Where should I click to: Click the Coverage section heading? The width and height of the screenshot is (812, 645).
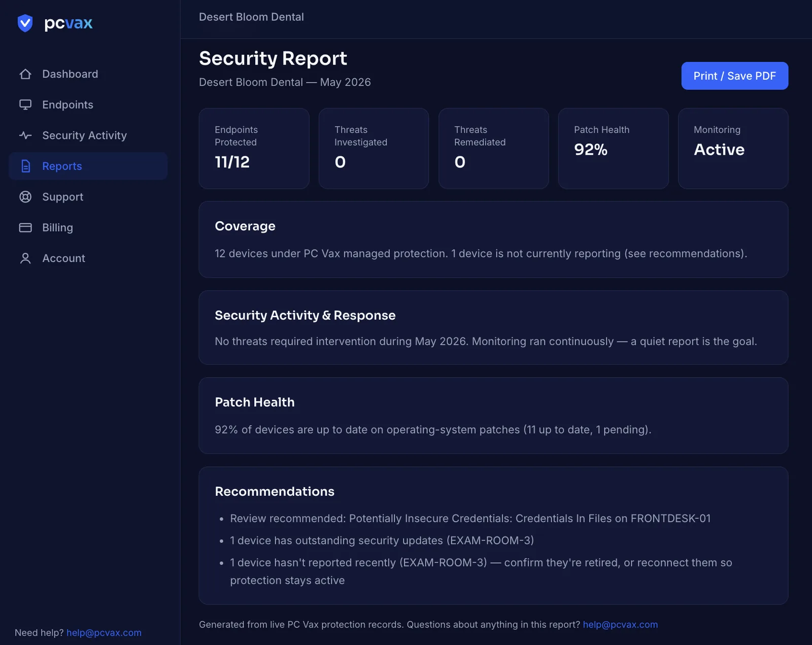(245, 226)
